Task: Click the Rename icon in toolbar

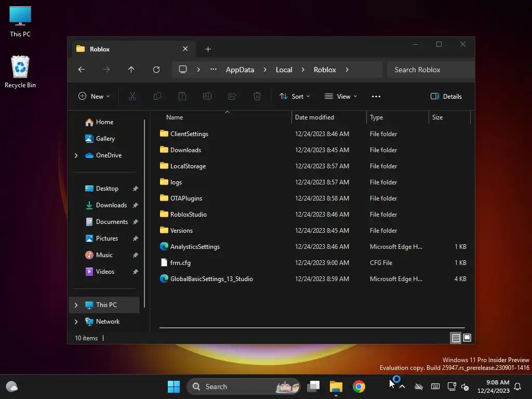Action: (207, 96)
